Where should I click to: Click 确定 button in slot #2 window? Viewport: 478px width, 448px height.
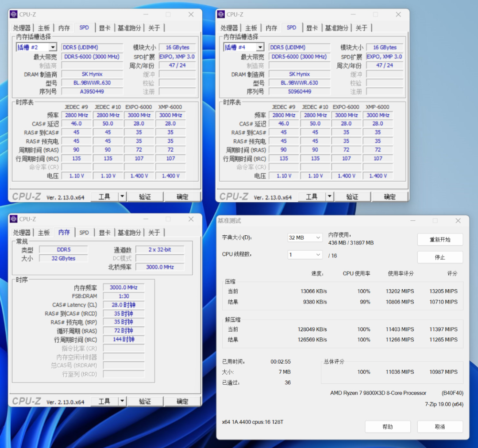pyautogui.click(x=182, y=196)
